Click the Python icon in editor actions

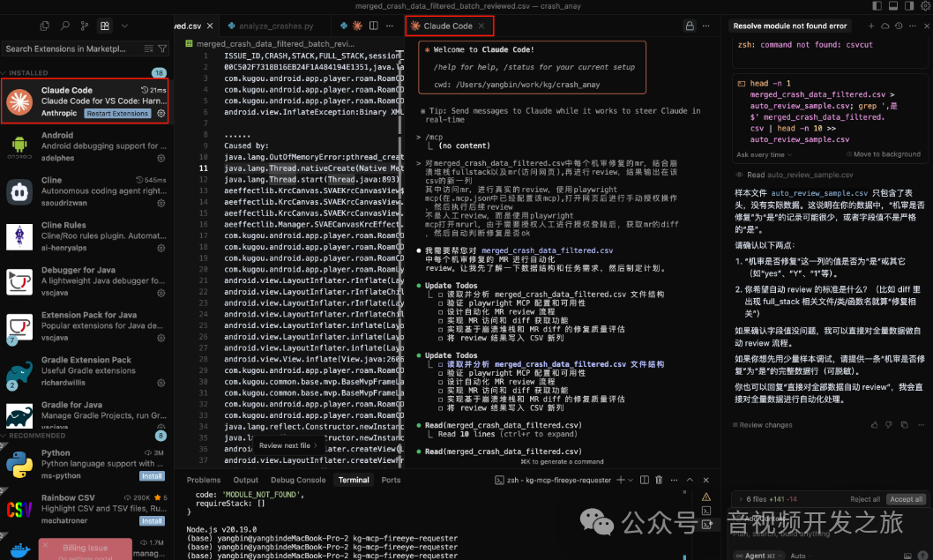(x=344, y=26)
